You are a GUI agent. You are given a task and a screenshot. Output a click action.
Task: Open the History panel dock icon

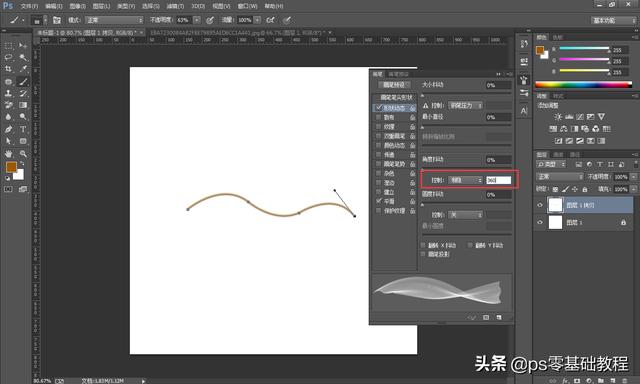(x=524, y=44)
